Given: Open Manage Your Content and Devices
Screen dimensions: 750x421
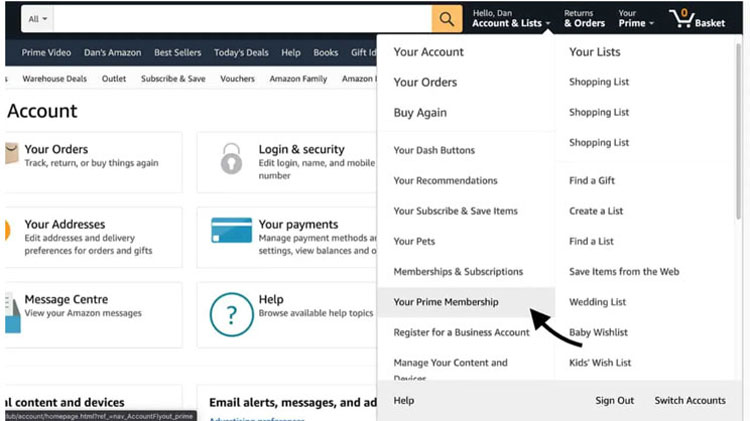Looking at the screenshot, I should click(451, 368).
